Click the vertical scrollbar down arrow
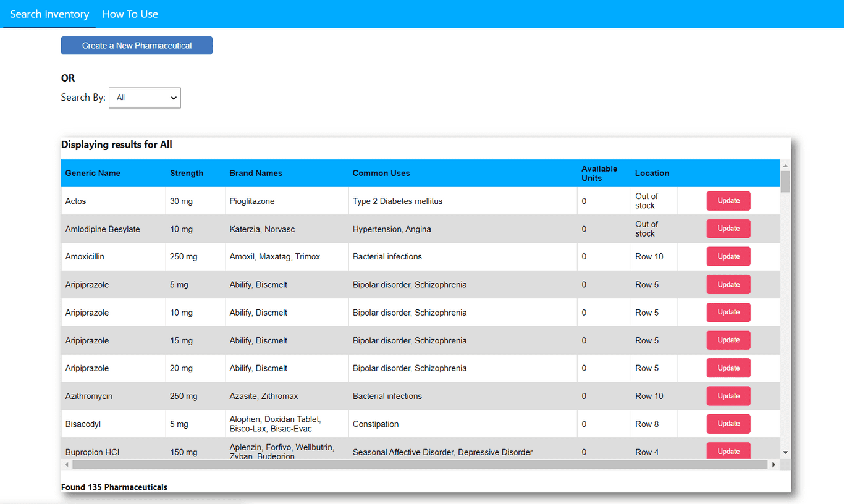Screen dimensions: 844x504 [785, 452]
